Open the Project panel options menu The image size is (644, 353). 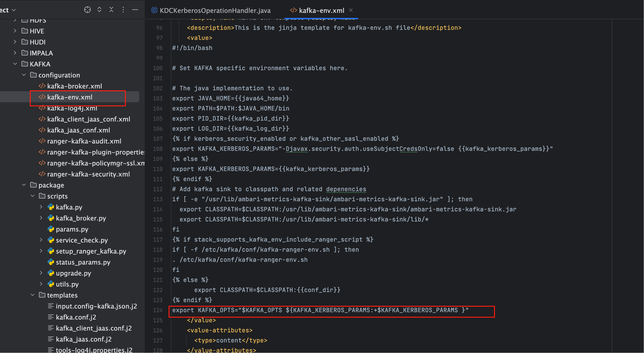coord(123,10)
